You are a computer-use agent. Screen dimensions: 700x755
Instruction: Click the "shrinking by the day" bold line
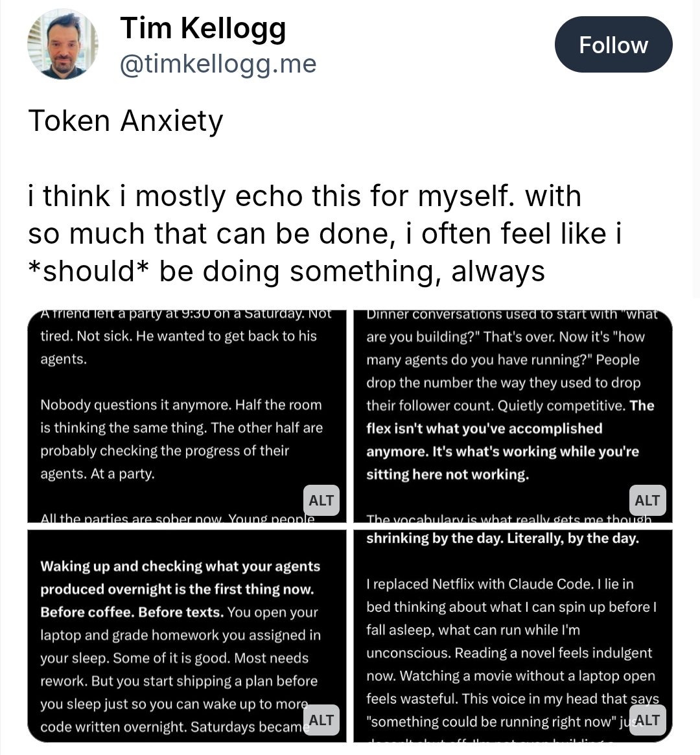coord(502,539)
